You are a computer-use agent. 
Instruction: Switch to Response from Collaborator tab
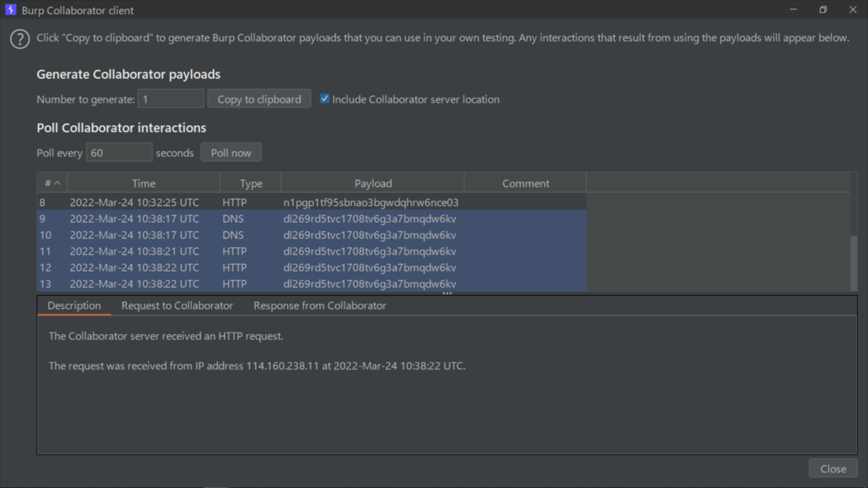320,306
